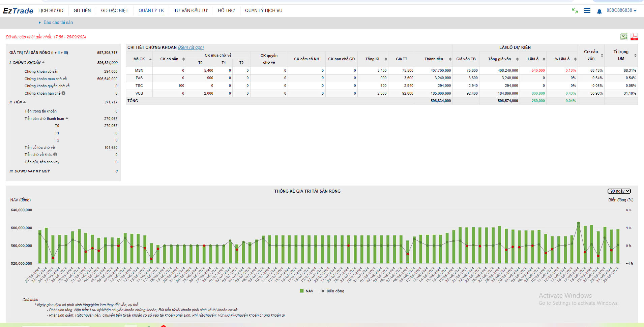Image resolution: width=644 pixels, height=327 pixels.
Task: Open notifications bell
Action: point(599,11)
